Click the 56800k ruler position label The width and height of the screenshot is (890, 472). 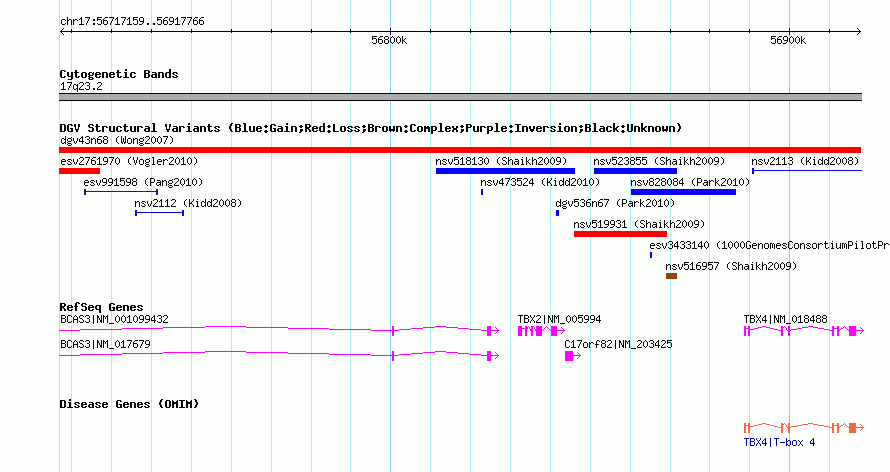point(389,40)
